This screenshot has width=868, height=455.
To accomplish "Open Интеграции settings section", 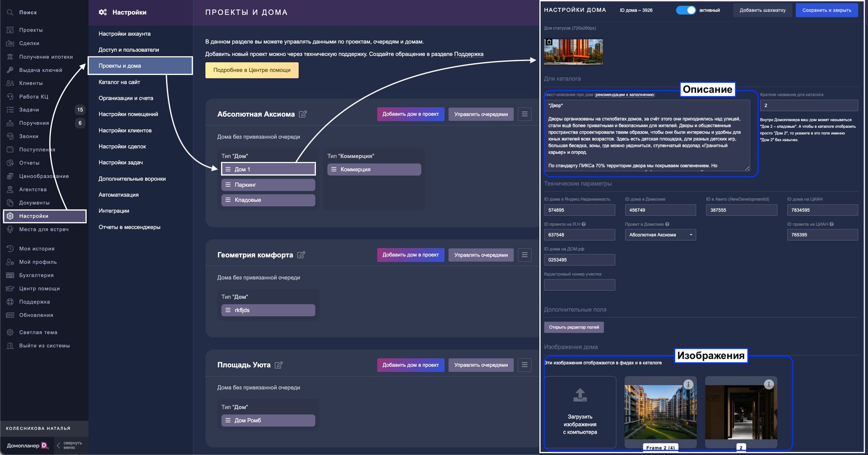I will 114,211.
